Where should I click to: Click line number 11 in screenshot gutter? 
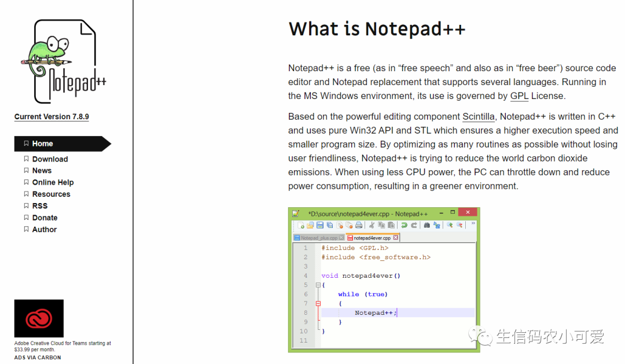(x=304, y=340)
